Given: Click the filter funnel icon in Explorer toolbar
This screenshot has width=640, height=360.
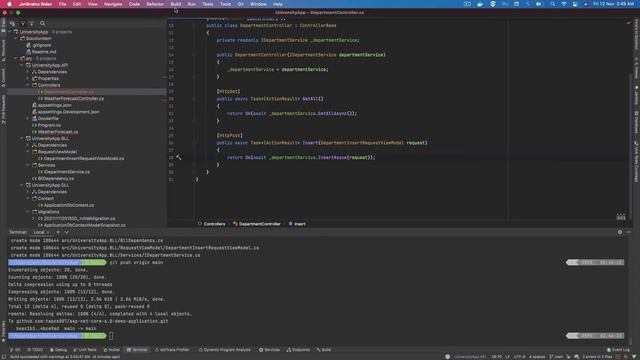Looking at the screenshot, I should pos(22,24).
